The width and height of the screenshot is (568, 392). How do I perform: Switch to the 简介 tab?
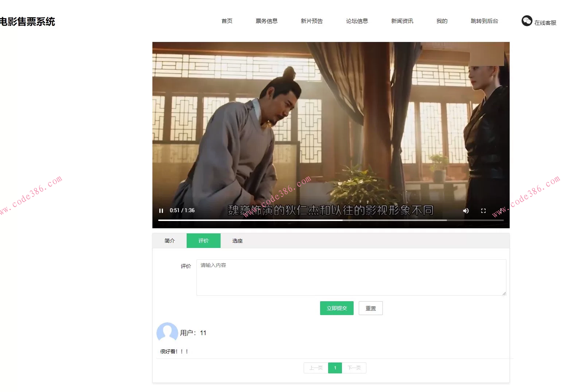[170, 241]
